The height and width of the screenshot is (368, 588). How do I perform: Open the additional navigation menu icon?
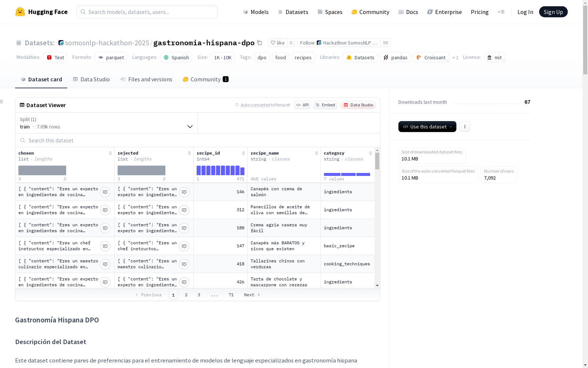[x=501, y=12]
